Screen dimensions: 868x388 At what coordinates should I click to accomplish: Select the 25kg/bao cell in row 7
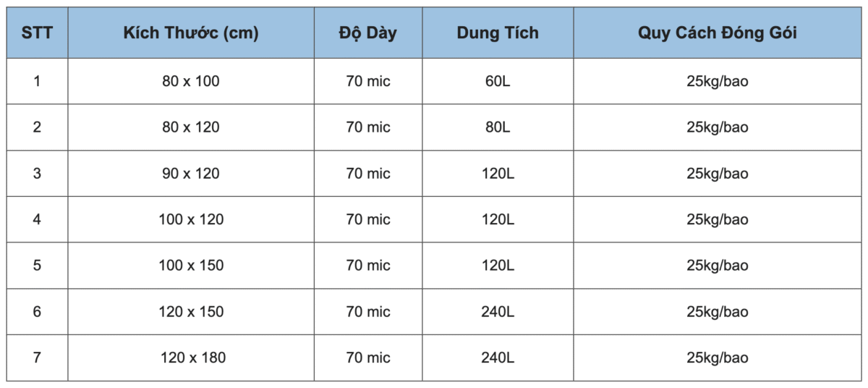(x=718, y=358)
